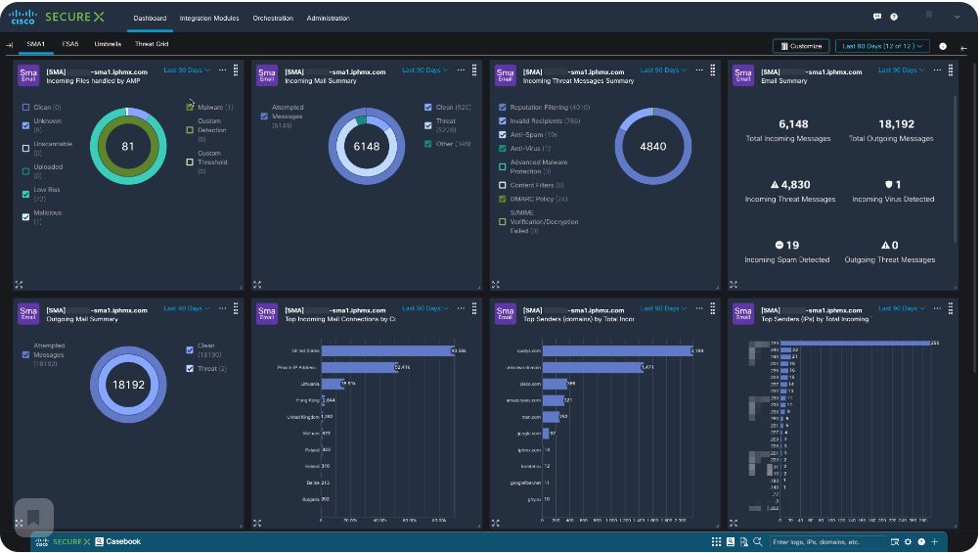Viewport: 980px width, 553px height.
Task: Click the Customize button
Action: point(801,46)
